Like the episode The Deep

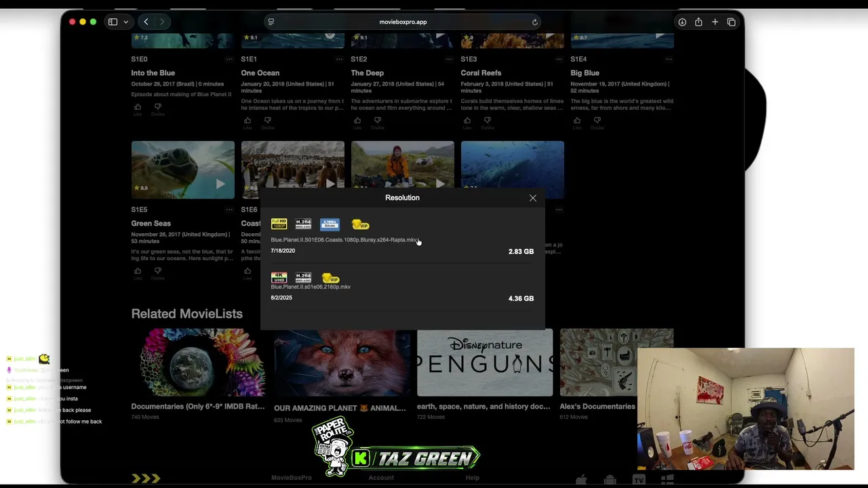coord(357,122)
